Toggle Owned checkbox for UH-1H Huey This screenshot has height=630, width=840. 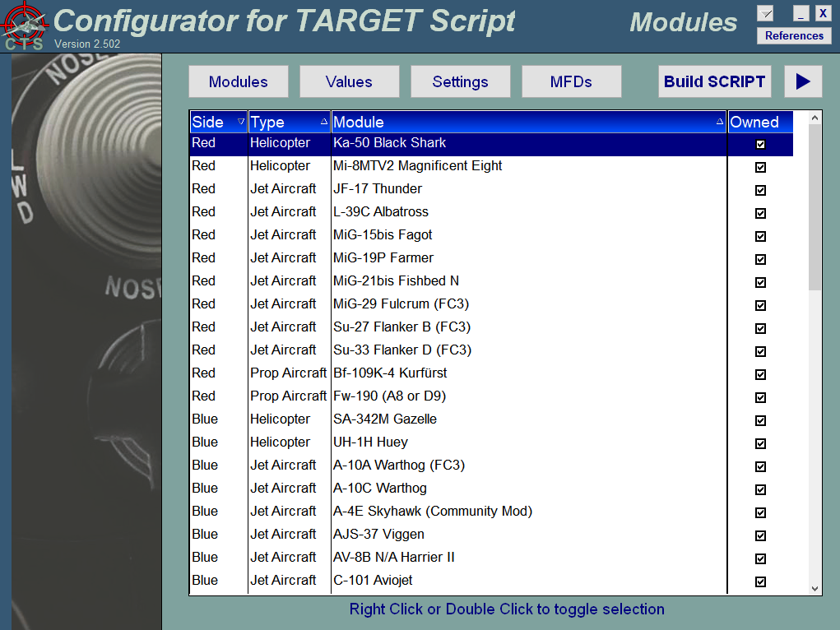click(760, 443)
